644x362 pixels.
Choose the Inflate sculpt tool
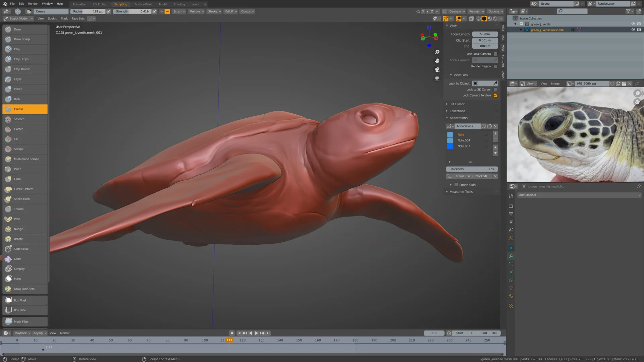tap(25, 89)
